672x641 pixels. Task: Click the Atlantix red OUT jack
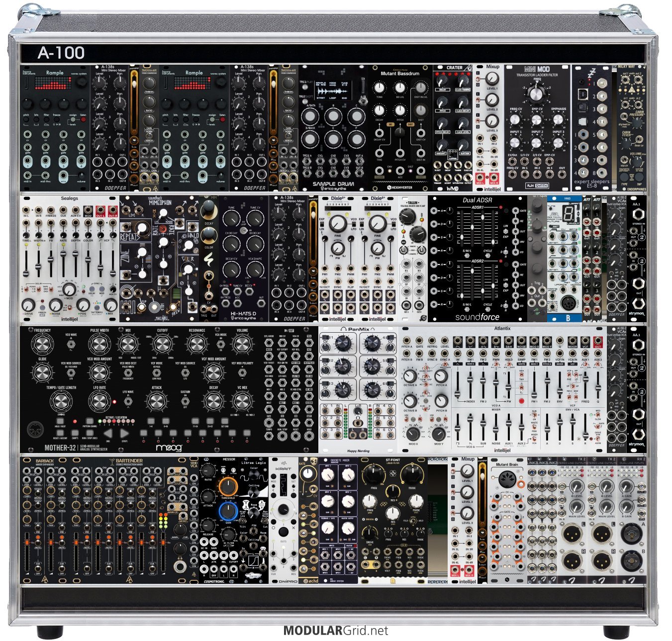[x=598, y=341]
